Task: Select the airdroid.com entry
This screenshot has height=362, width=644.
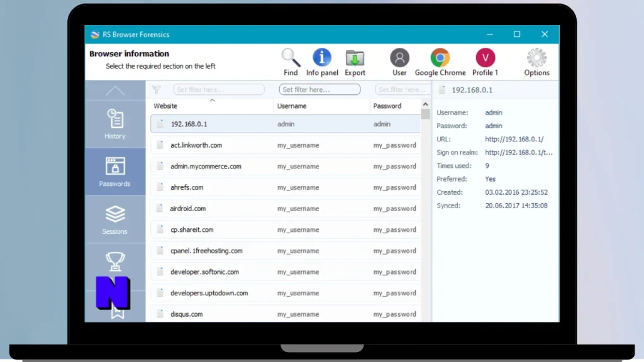Action: [x=286, y=209]
